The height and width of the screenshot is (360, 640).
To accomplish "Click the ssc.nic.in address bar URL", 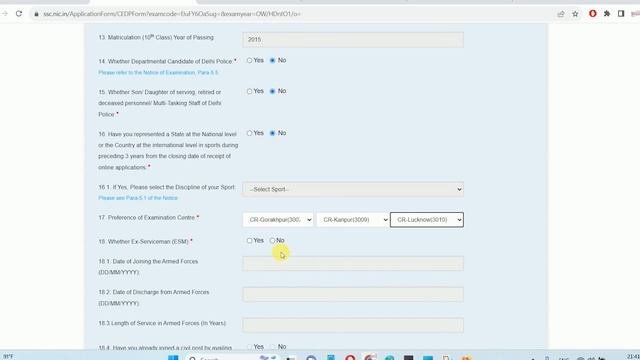I will click(172, 14).
